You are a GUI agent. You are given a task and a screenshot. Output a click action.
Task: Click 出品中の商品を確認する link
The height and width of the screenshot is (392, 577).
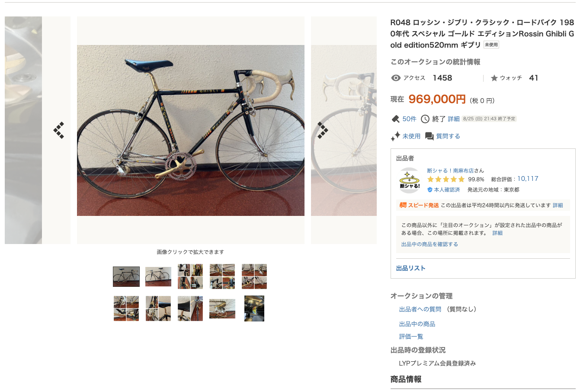pyautogui.click(x=430, y=244)
